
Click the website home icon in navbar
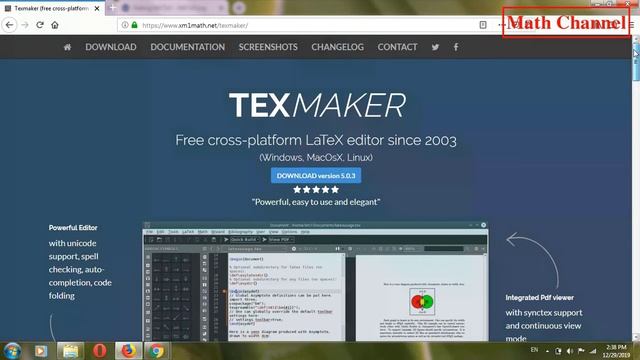pos(67,47)
